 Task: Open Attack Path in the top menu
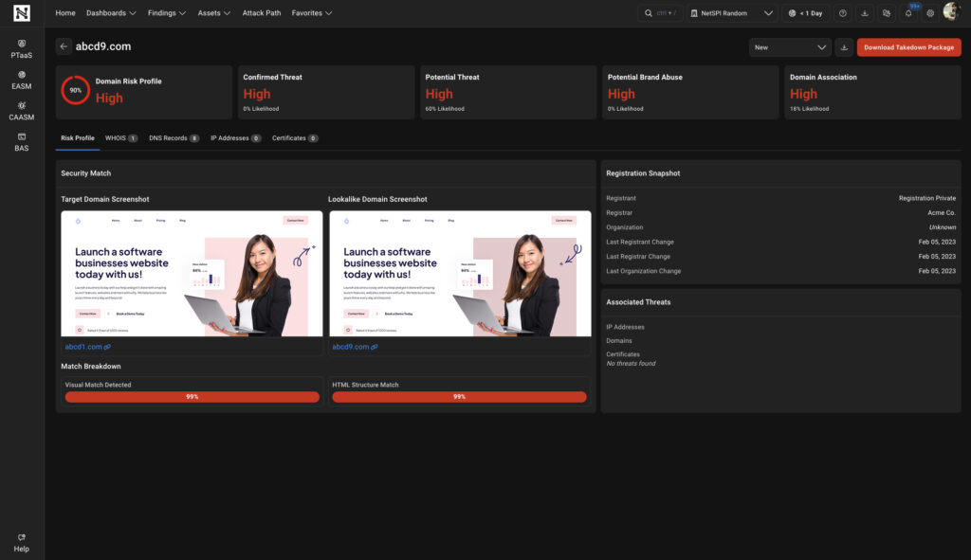(262, 13)
